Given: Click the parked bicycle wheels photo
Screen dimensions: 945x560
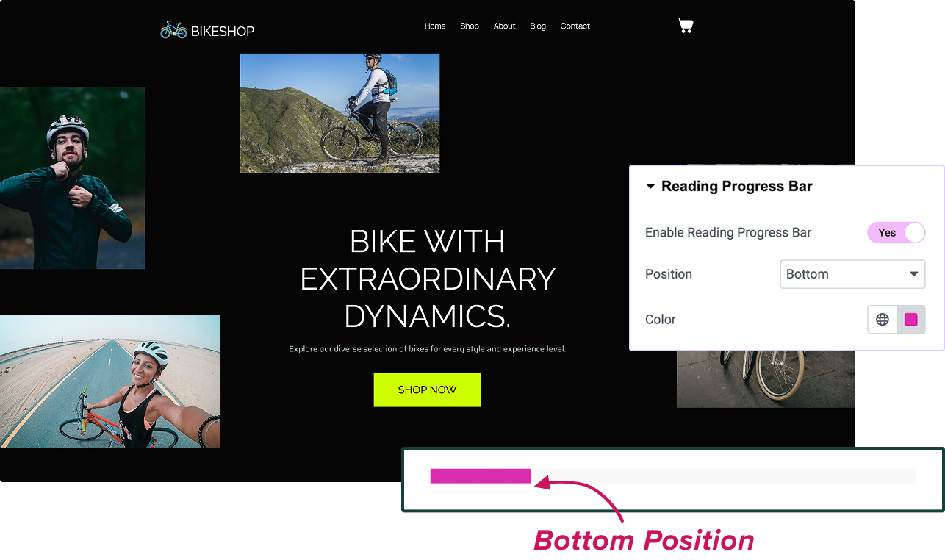Looking at the screenshot, I should [766, 379].
